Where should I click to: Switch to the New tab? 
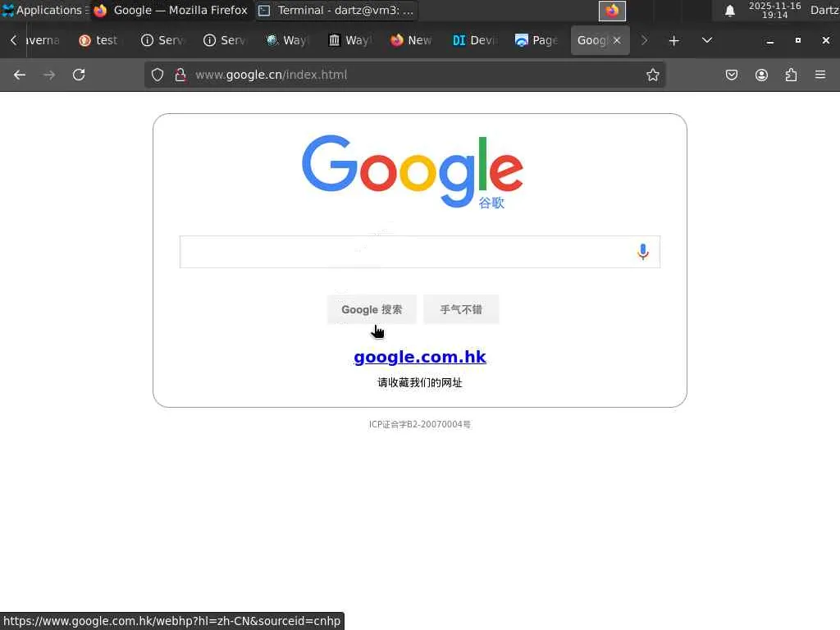coord(412,40)
